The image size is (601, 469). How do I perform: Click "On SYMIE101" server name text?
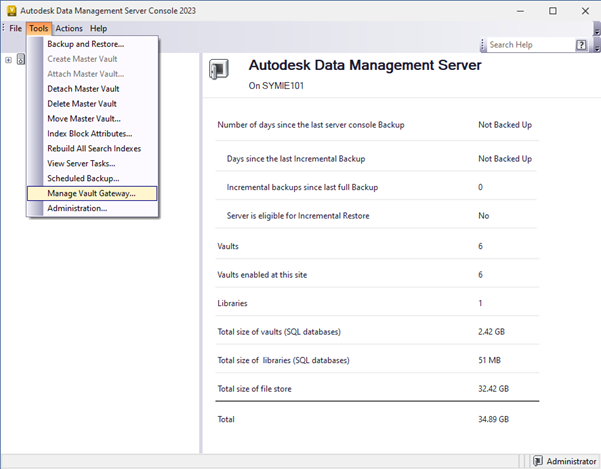pos(276,86)
